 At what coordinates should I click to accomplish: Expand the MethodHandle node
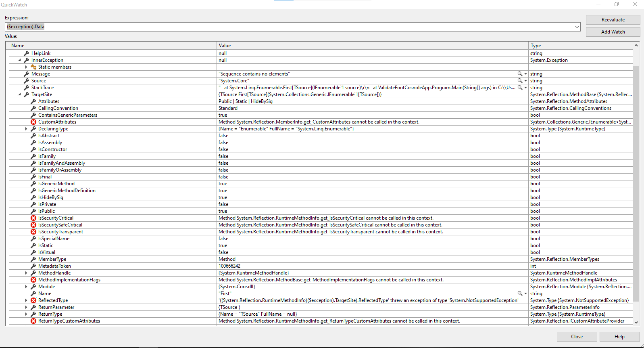(26, 273)
